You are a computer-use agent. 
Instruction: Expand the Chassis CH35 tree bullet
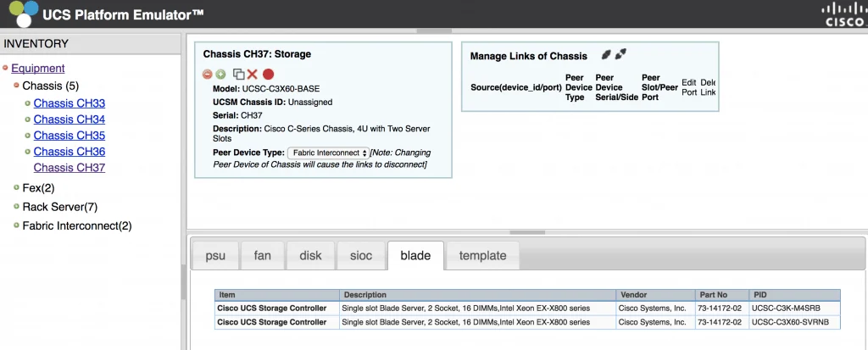(x=27, y=135)
